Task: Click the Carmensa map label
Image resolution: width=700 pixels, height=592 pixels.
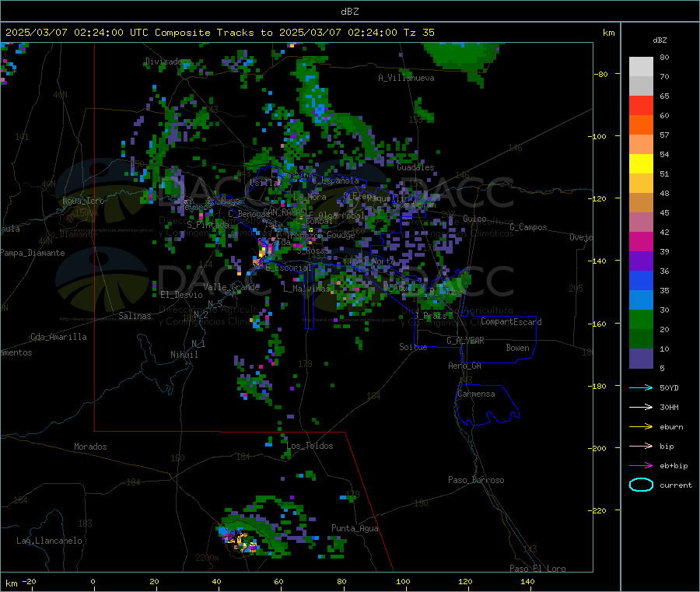Action: click(x=476, y=394)
